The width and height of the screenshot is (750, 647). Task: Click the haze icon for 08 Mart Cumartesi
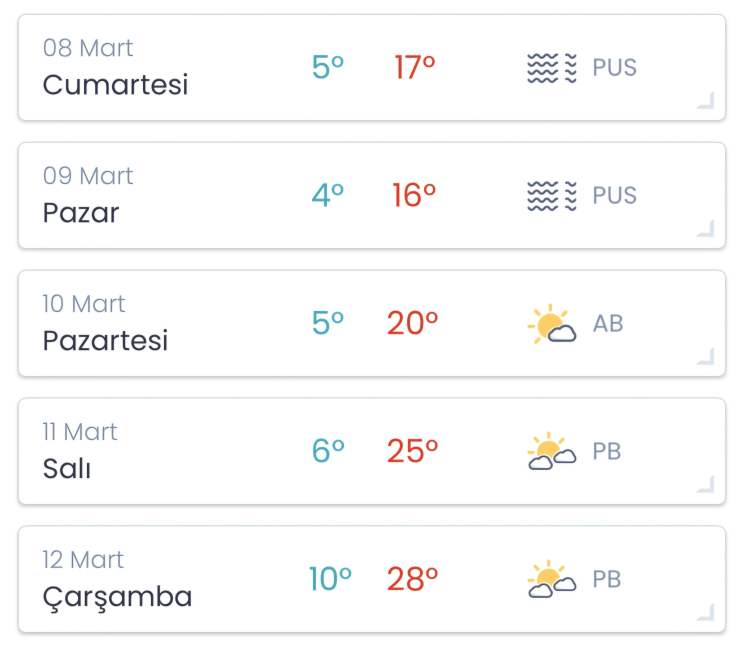point(552,68)
